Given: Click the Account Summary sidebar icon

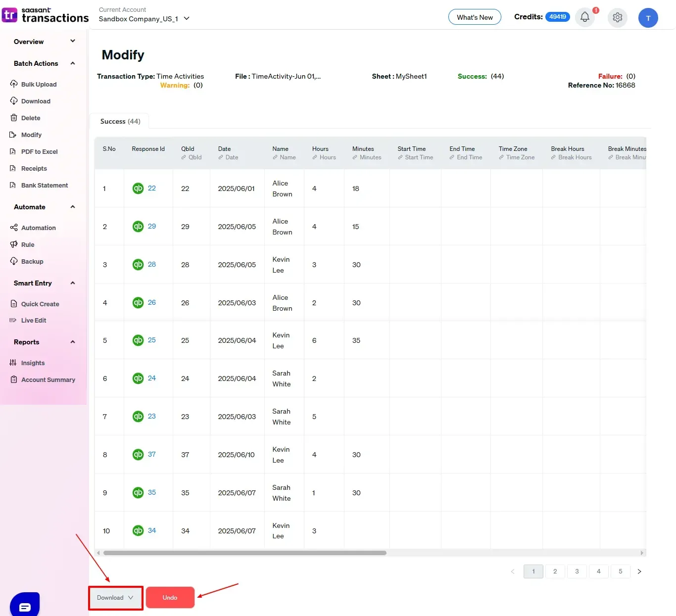Looking at the screenshot, I should [x=14, y=379].
